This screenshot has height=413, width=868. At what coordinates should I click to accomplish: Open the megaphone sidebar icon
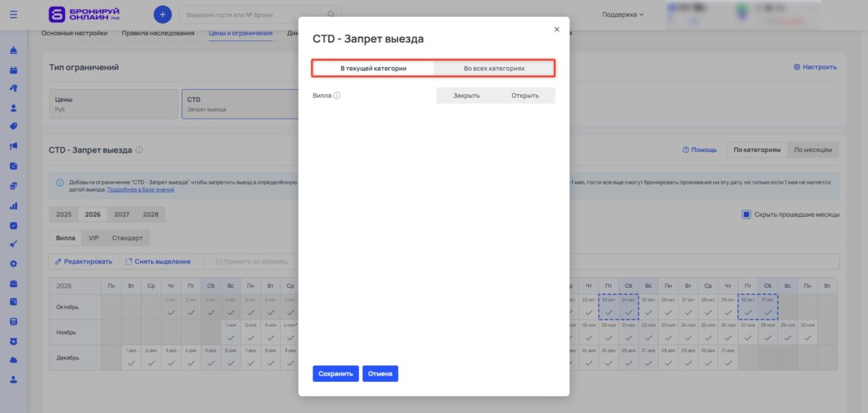pyautogui.click(x=14, y=146)
